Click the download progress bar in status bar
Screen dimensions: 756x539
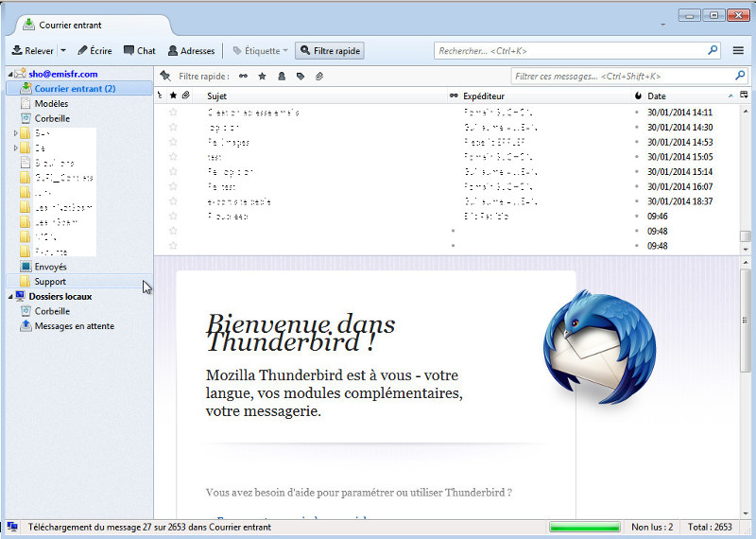pos(583,527)
